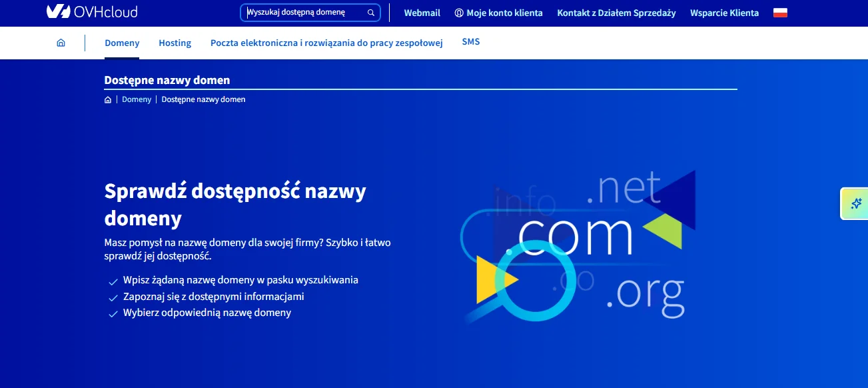Open Kontakt z Działem Sprzedaży
Image resolution: width=868 pixels, height=388 pixels.
pos(616,13)
